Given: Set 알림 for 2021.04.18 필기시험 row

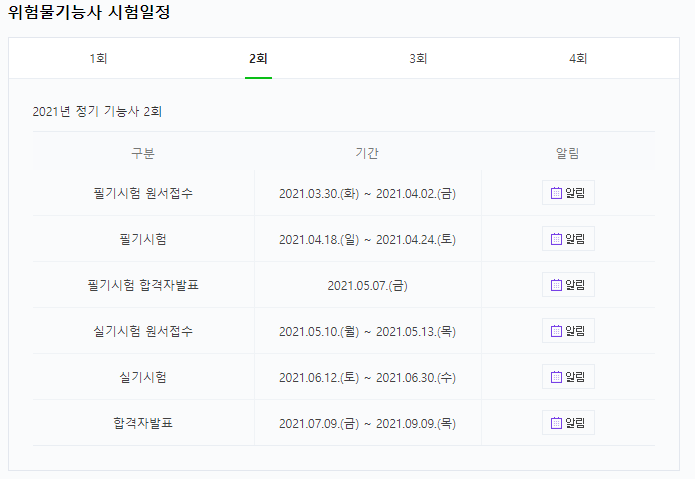Looking at the screenshot, I should (568, 239).
